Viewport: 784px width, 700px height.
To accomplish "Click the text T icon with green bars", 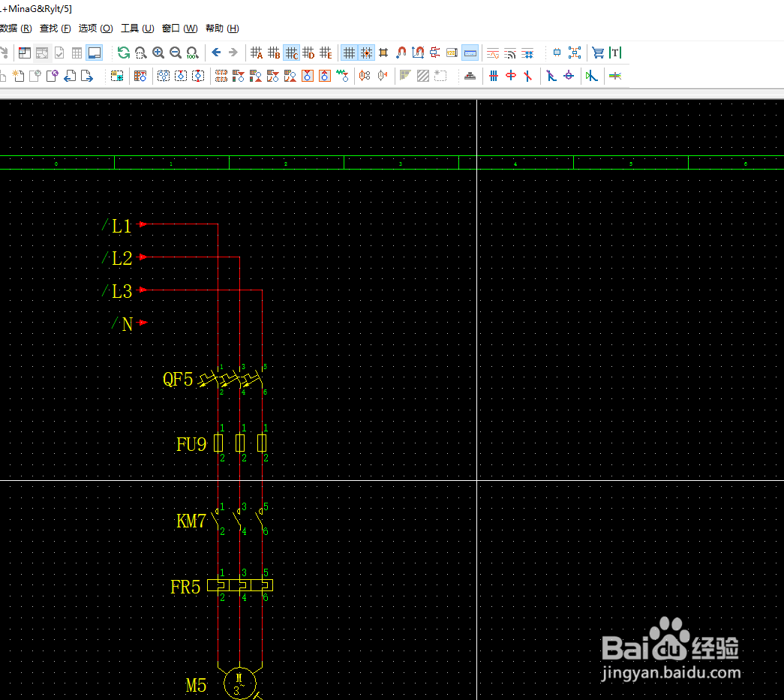I will point(615,53).
